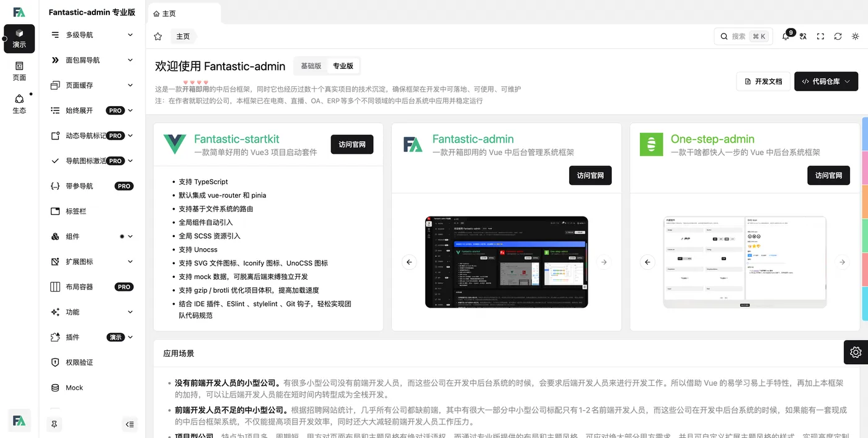Click the pink color strip on right edge
Image resolution: width=868 pixels, height=438 pixels.
(x=866, y=168)
